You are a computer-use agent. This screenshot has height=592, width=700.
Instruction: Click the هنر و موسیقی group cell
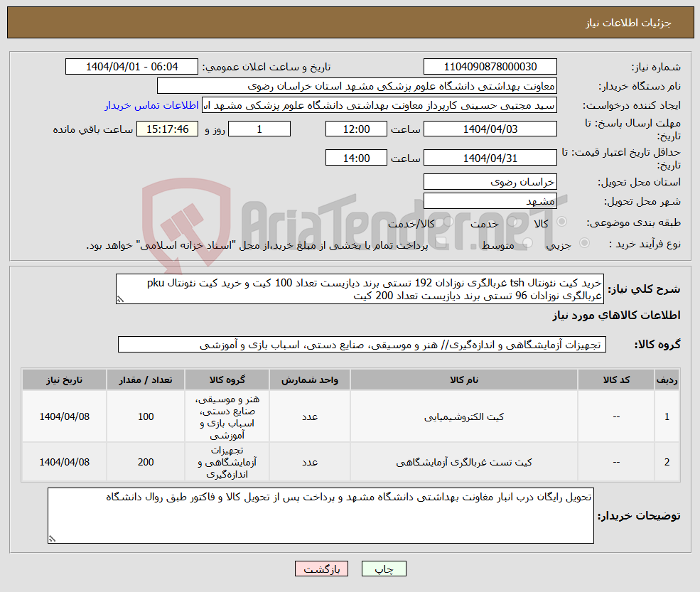point(227,416)
